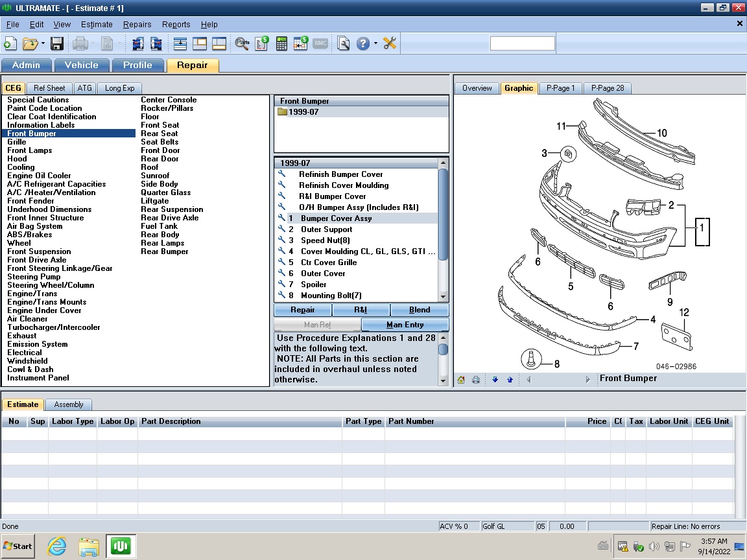
Task: Click the graphic pane print icon
Action: click(476, 380)
